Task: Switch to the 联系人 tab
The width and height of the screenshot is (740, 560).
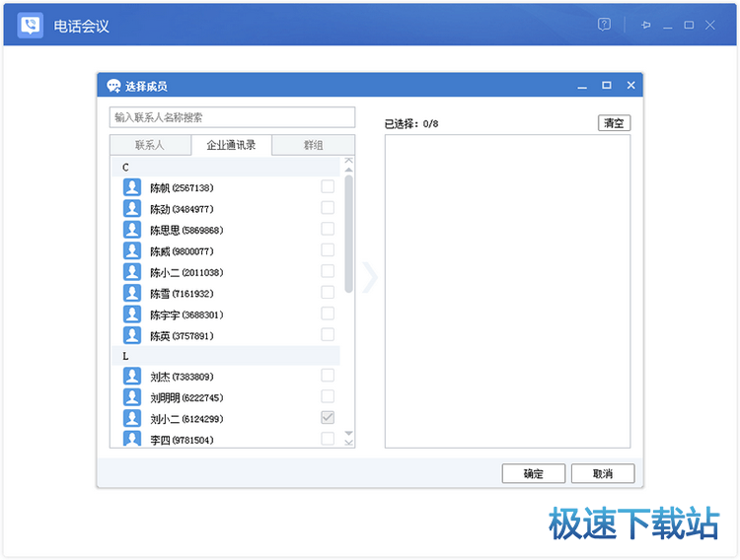Action: [150, 145]
